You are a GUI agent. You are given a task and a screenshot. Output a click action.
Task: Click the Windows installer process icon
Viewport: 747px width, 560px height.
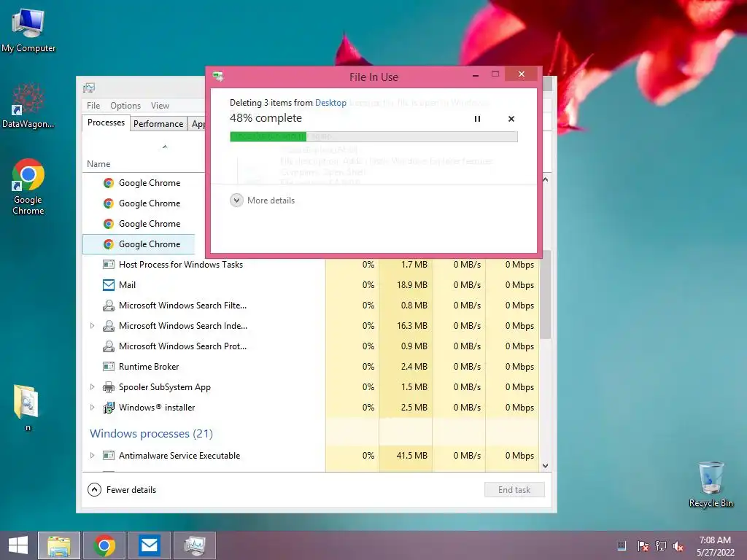(x=109, y=408)
